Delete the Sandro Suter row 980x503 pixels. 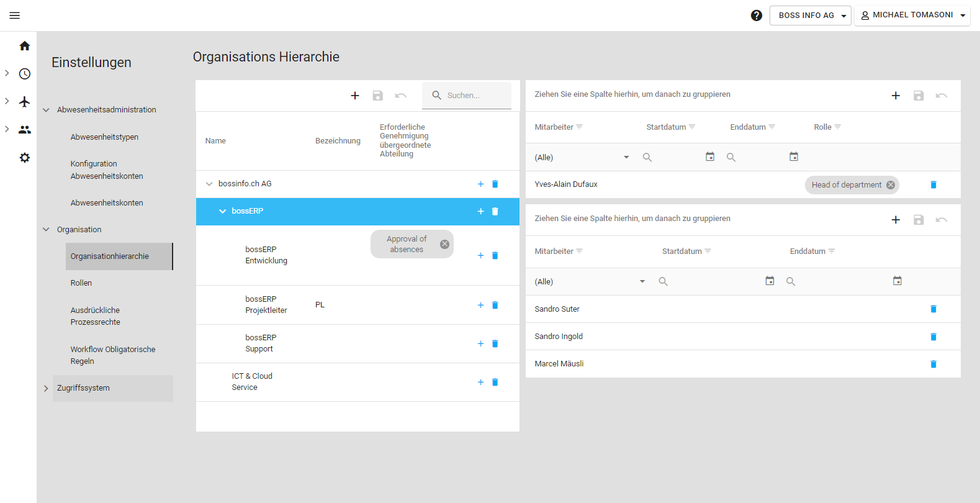click(933, 309)
